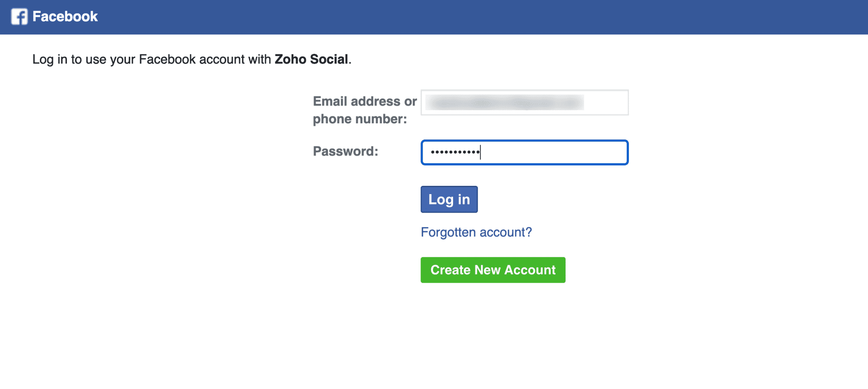
Task: Click the Password label
Action: [x=345, y=152]
